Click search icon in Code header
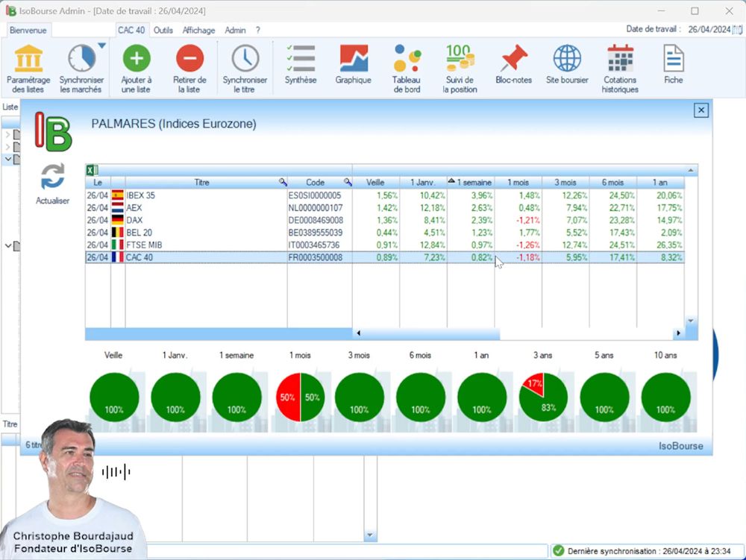The width and height of the screenshot is (746, 560). point(348,182)
